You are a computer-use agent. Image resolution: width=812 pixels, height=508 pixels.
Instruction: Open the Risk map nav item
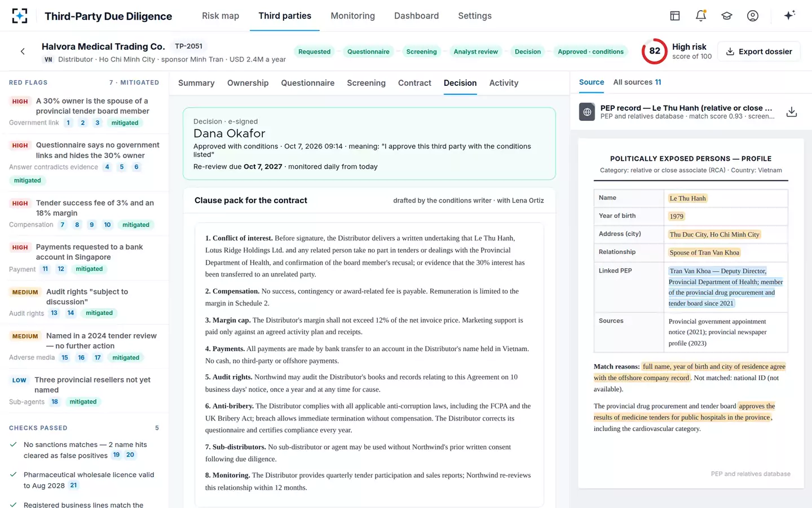[x=220, y=16]
